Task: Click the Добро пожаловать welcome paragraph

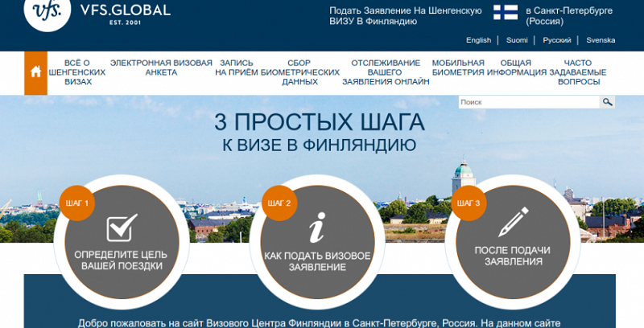Action: (319, 323)
